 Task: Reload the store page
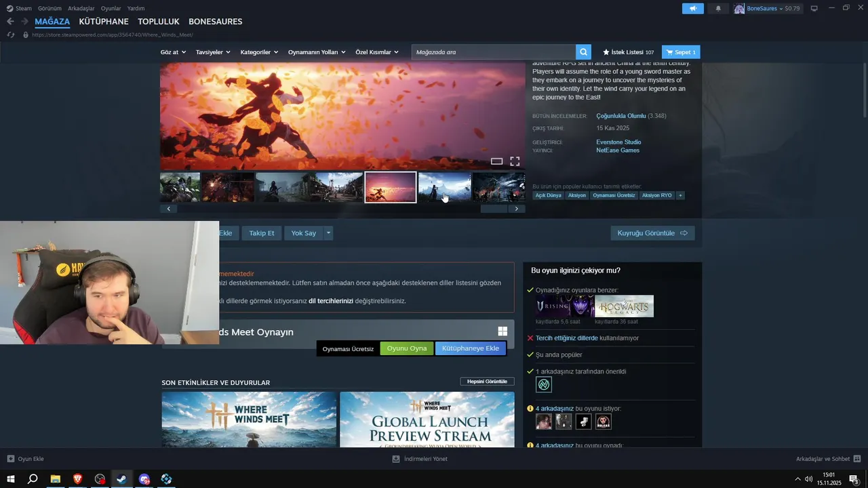coord(11,35)
